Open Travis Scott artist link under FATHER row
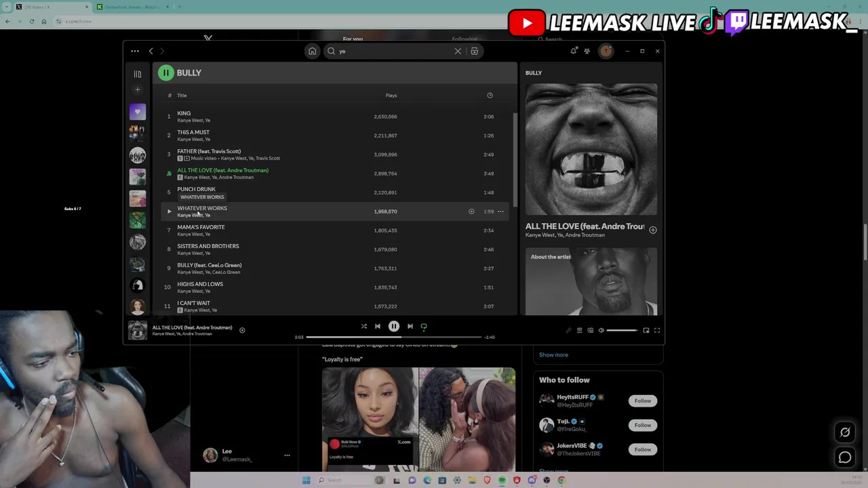 click(x=268, y=159)
